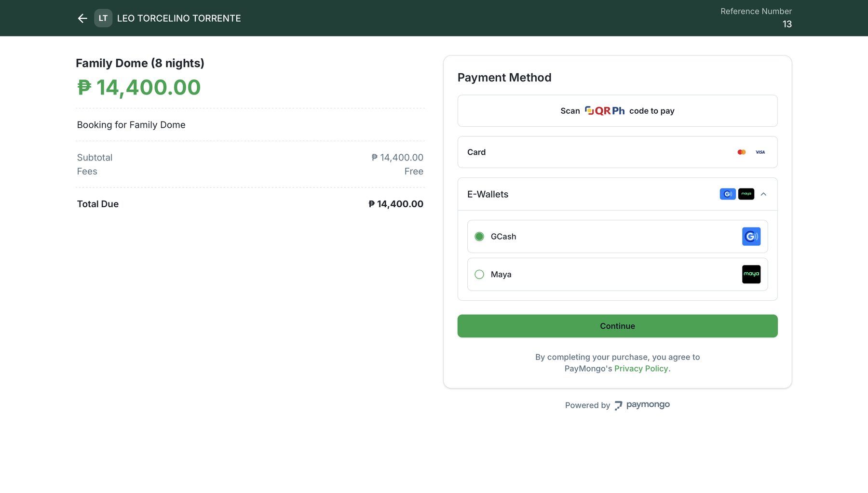Select the Maya radio button
This screenshot has width=868, height=493.
point(479,274)
